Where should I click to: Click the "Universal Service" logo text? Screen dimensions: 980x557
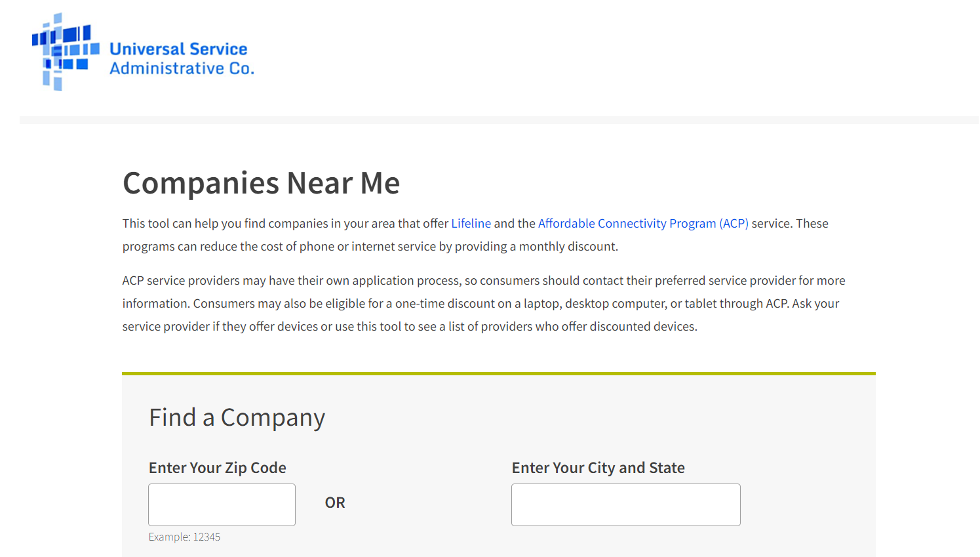(178, 49)
